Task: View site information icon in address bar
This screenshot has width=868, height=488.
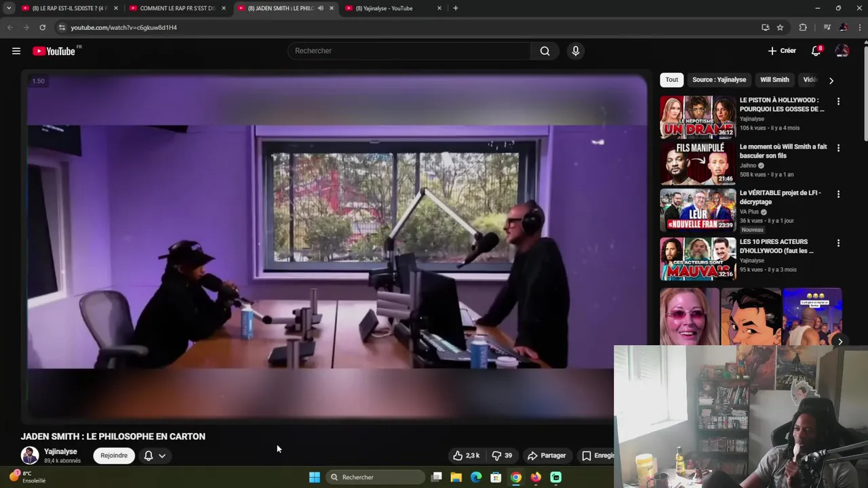Action: coord(62,27)
